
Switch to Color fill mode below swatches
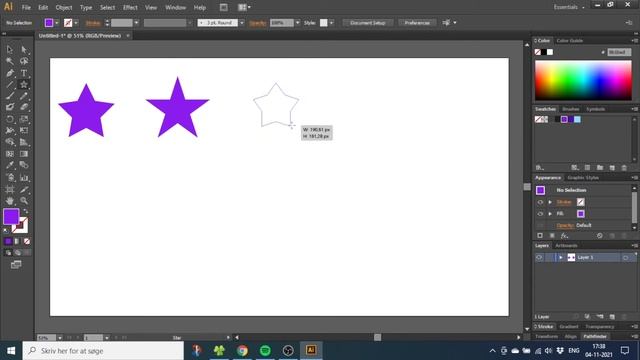(x=8, y=241)
